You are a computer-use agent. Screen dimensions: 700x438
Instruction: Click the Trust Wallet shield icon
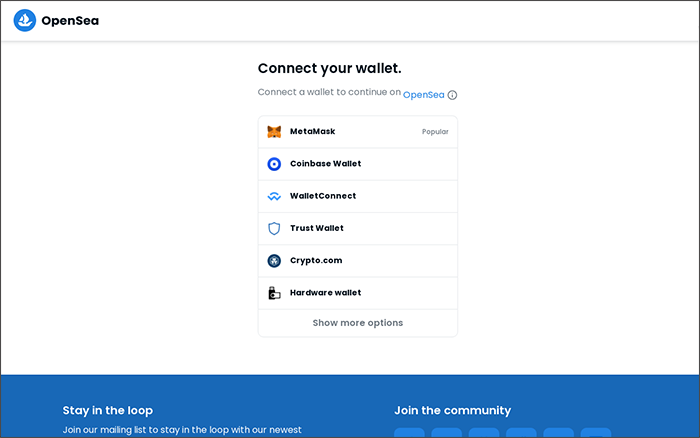click(x=274, y=228)
